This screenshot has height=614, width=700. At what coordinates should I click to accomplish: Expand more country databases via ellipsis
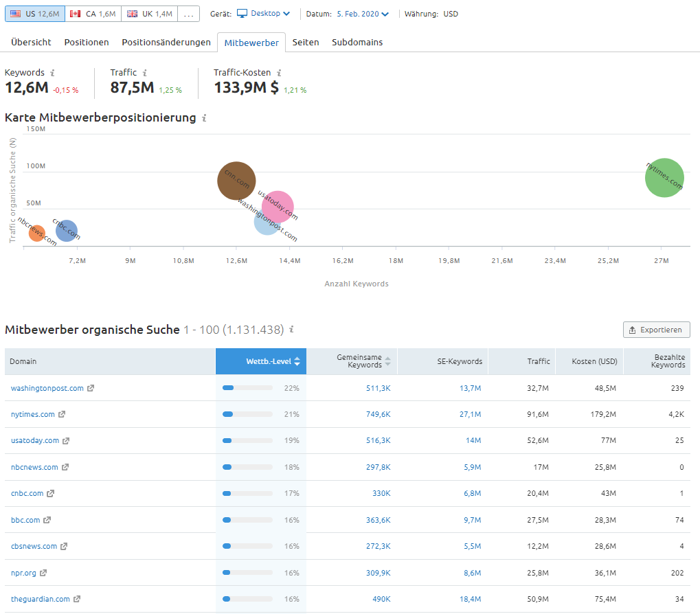point(188,14)
